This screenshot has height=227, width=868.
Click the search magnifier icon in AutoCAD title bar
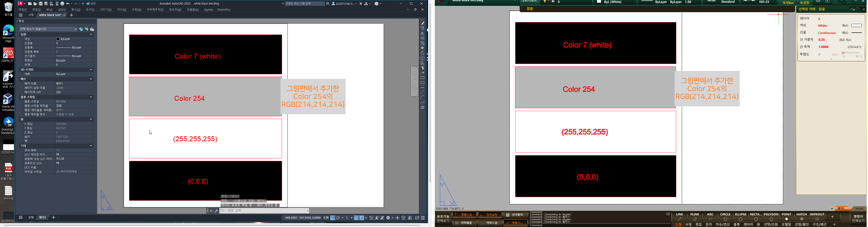(328, 4)
